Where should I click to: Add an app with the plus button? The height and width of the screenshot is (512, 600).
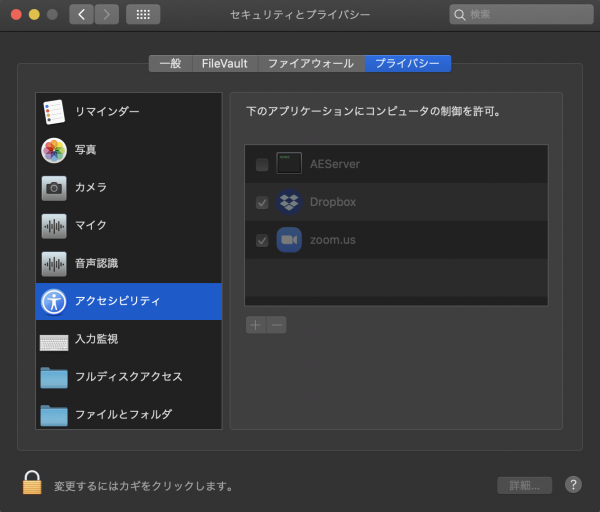coord(256,325)
